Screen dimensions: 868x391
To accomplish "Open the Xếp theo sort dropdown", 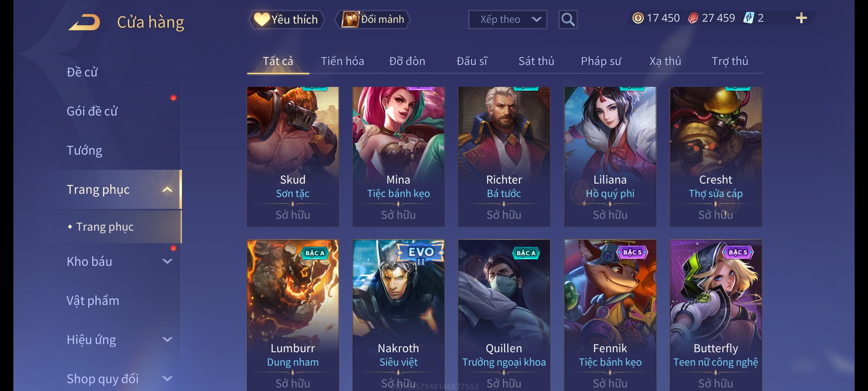I will pyautogui.click(x=507, y=20).
